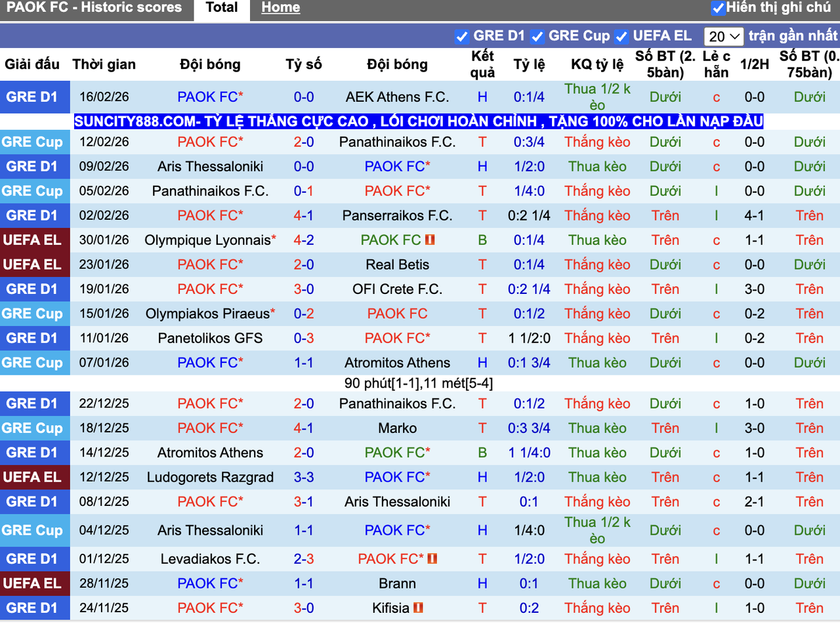Screen dimensions: 840x624
Task: Open Olympique Lyonnais team page
Action: pyautogui.click(x=207, y=240)
